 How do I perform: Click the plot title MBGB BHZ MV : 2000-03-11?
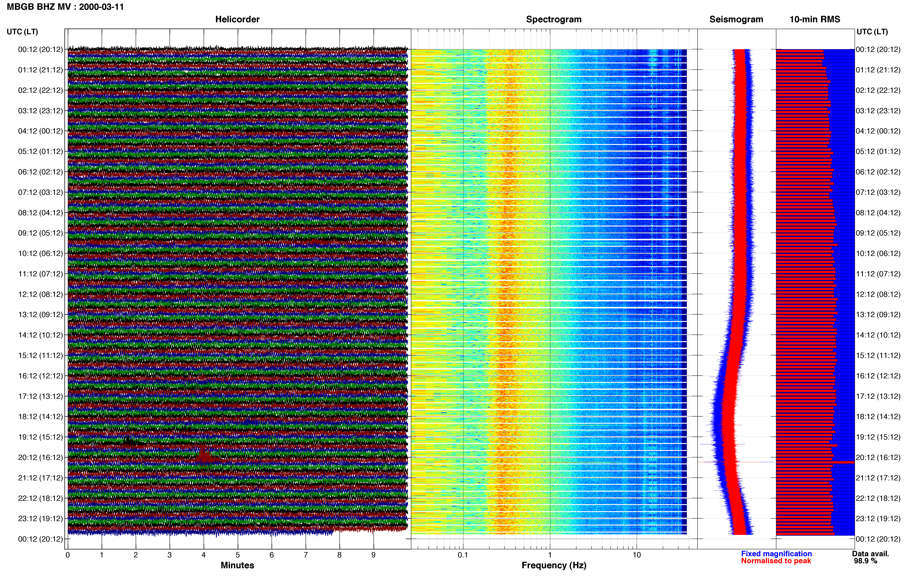click(65, 6)
